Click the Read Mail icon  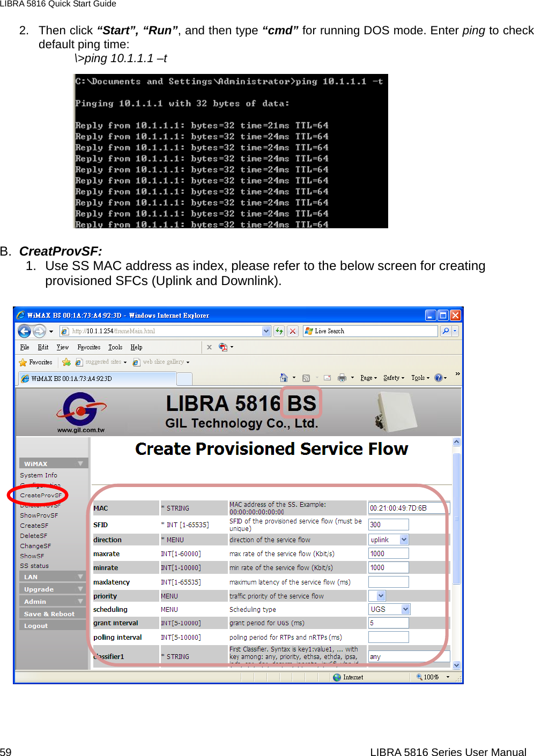[327, 378]
